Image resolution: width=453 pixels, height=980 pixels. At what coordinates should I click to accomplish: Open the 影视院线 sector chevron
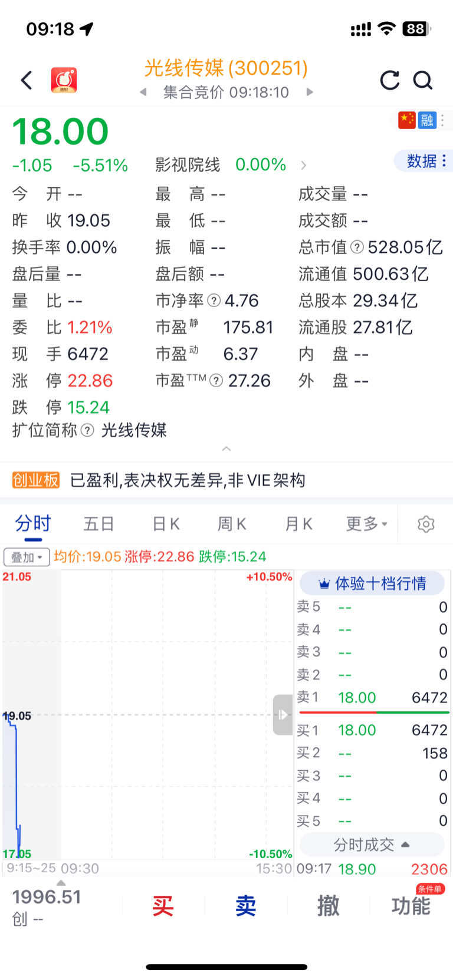pos(303,165)
